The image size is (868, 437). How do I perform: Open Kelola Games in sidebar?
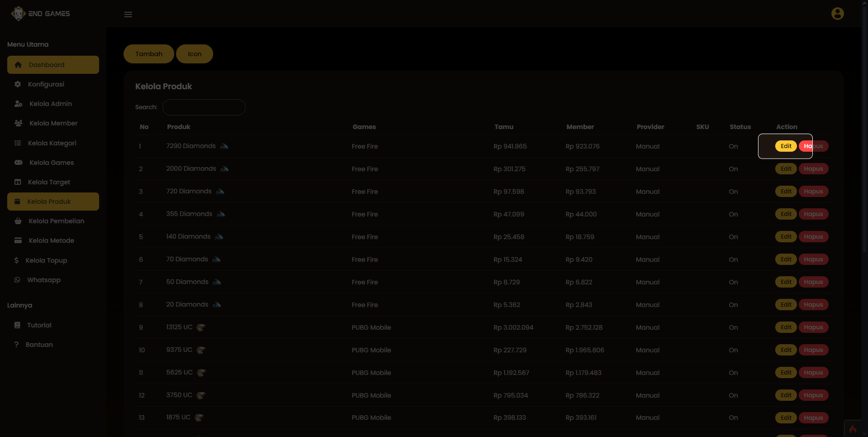click(x=53, y=163)
